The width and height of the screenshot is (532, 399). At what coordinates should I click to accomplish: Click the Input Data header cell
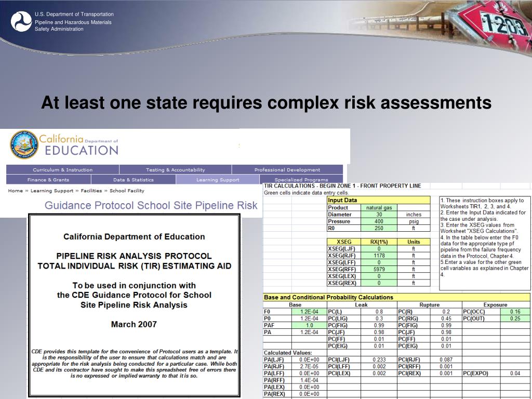[379, 200]
